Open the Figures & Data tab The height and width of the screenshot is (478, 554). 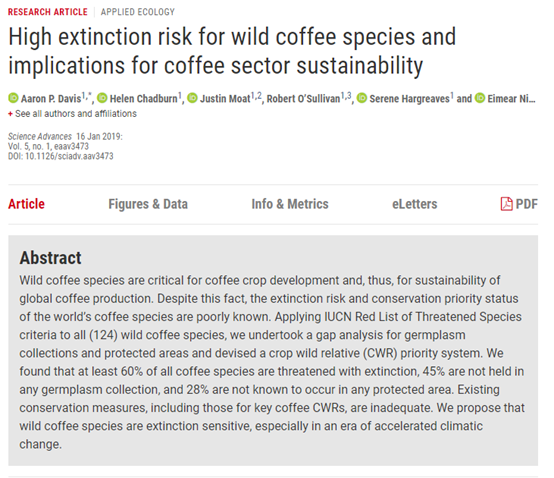(148, 204)
